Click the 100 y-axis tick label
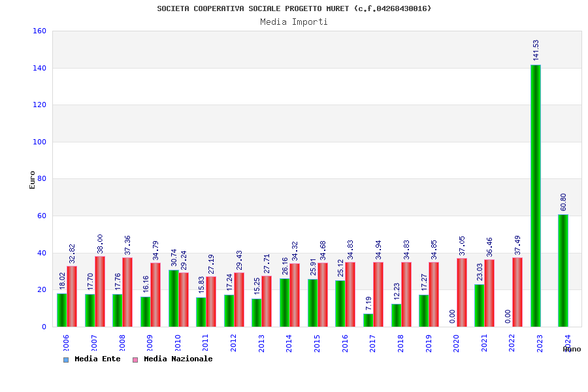The height and width of the screenshot is (392, 588). pos(39,142)
